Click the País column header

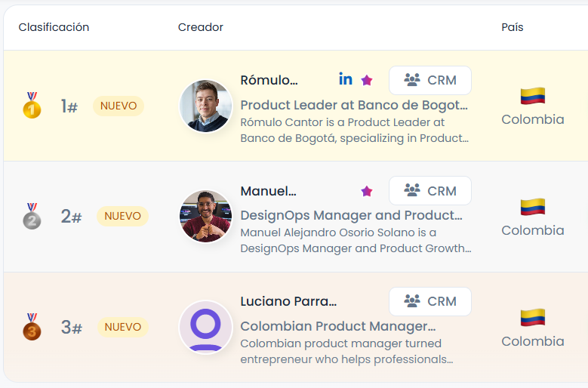(513, 27)
